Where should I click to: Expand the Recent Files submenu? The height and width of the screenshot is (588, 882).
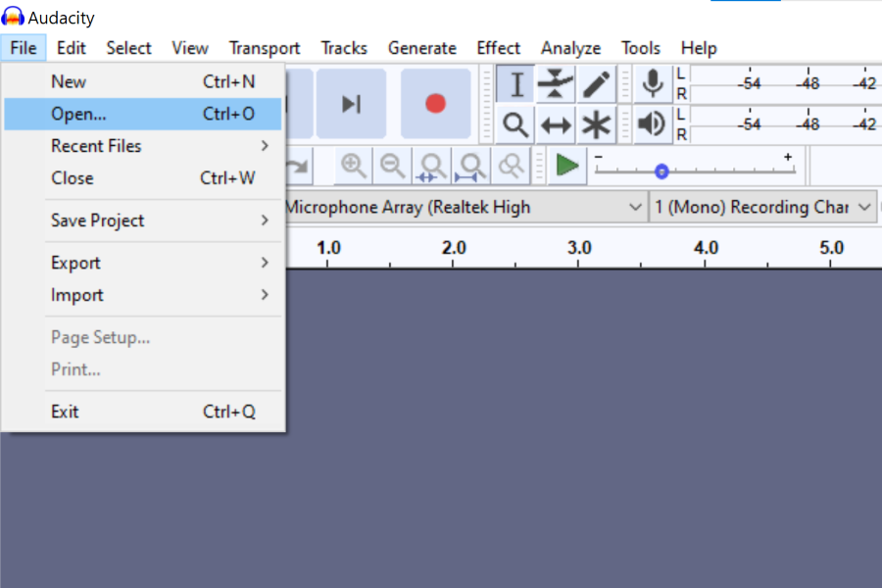coord(143,146)
